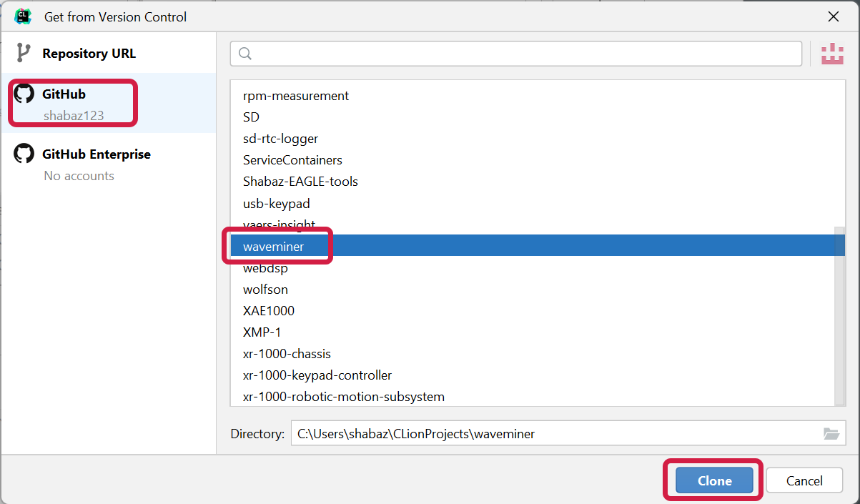Click the Clone button
860x504 pixels.
(x=715, y=480)
